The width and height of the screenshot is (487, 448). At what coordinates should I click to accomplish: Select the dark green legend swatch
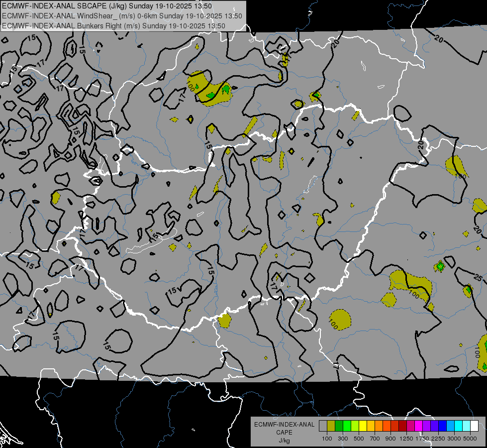click(x=339, y=426)
